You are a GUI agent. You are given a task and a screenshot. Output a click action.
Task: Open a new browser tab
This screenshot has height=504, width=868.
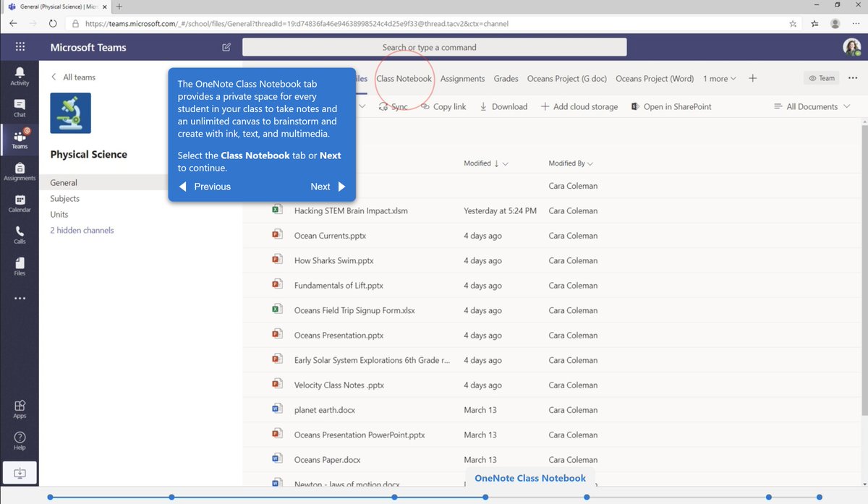click(x=119, y=7)
